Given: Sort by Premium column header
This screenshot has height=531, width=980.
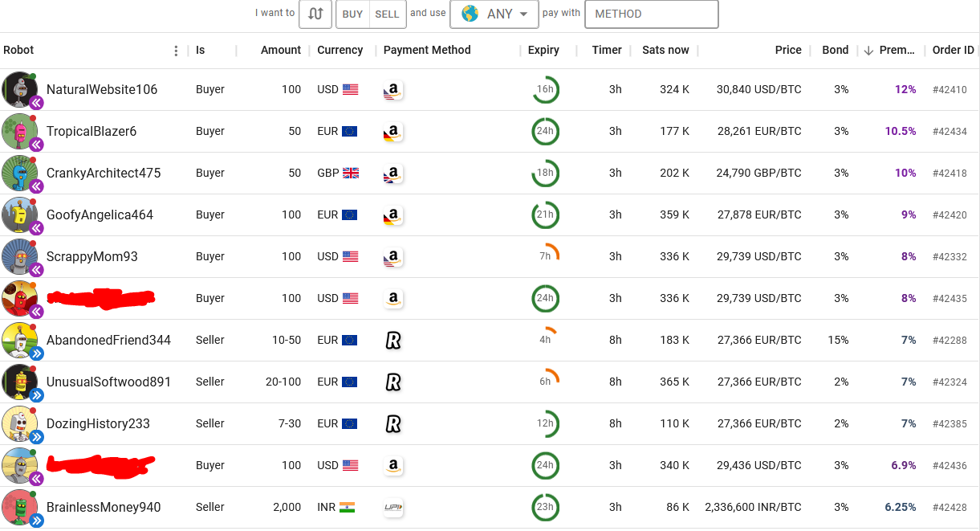Looking at the screenshot, I should [897, 50].
